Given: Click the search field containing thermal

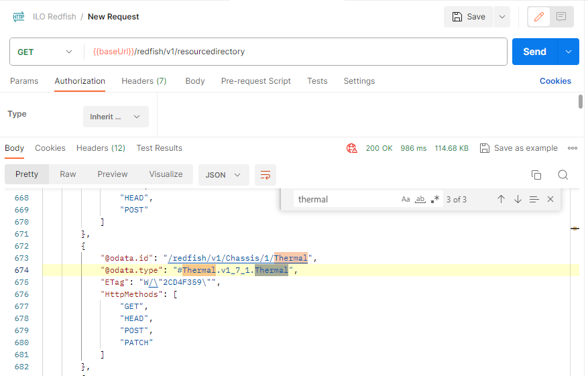Looking at the screenshot, I should (347, 200).
